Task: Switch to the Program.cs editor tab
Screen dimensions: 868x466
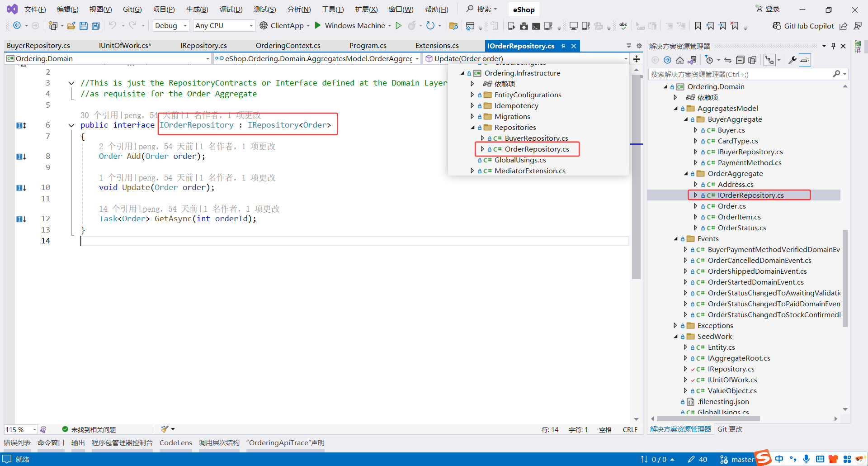Action: [368, 46]
